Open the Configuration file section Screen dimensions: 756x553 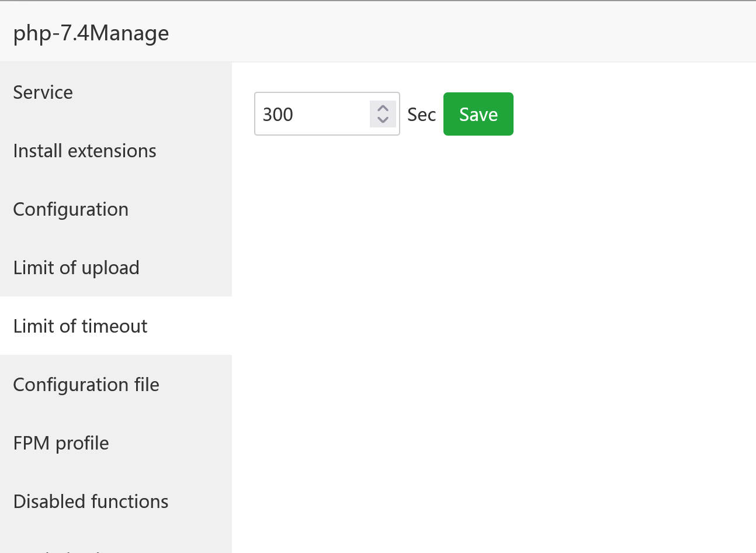[x=86, y=385]
